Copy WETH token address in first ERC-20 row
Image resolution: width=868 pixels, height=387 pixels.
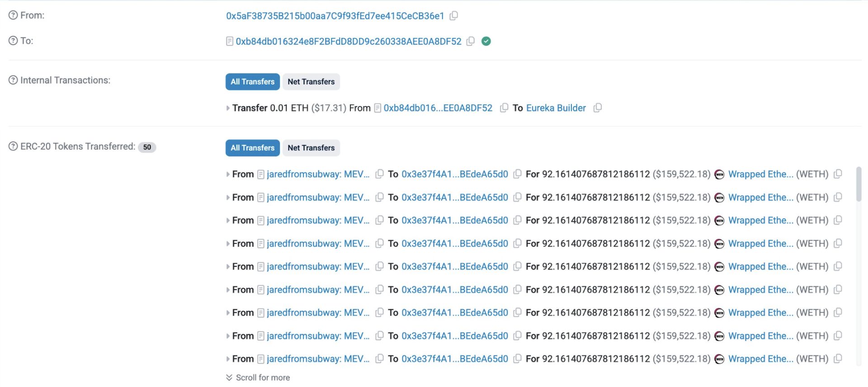coord(838,174)
